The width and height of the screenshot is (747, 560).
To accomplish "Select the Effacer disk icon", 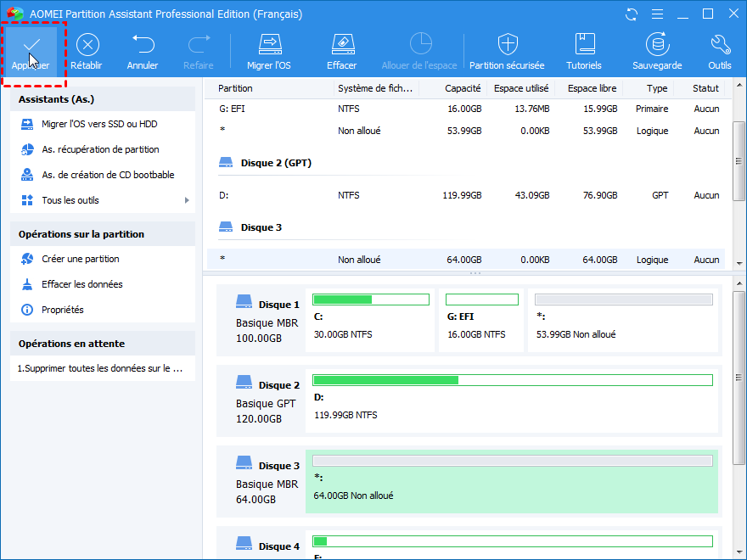I will (x=341, y=45).
